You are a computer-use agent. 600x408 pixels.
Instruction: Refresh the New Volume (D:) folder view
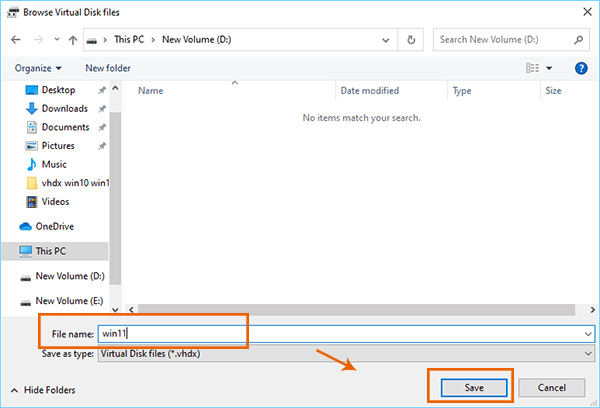[411, 40]
